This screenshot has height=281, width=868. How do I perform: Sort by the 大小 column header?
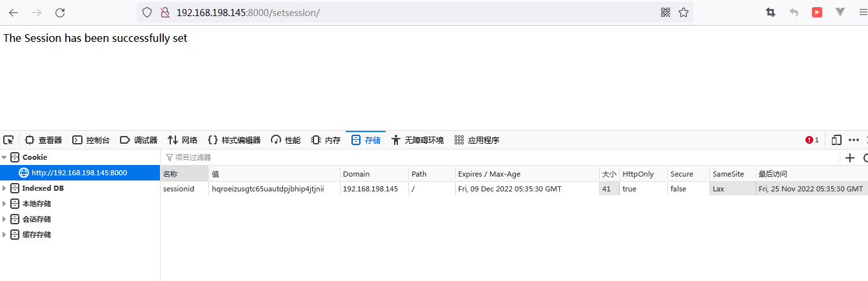coord(609,174)
